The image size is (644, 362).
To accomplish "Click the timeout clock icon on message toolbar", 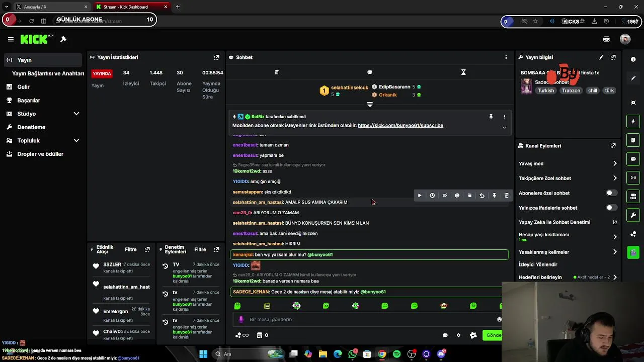I will tap(432, 196).
